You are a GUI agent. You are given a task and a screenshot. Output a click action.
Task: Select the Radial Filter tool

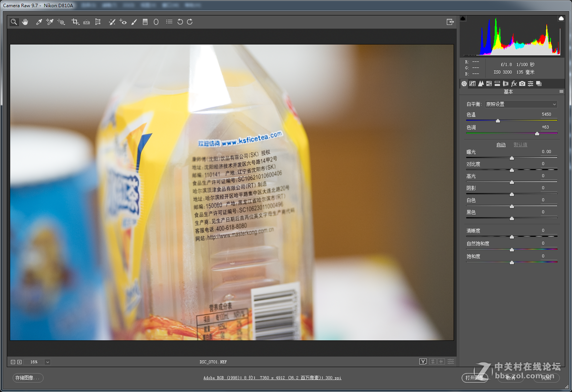click(x=156, y=22)
